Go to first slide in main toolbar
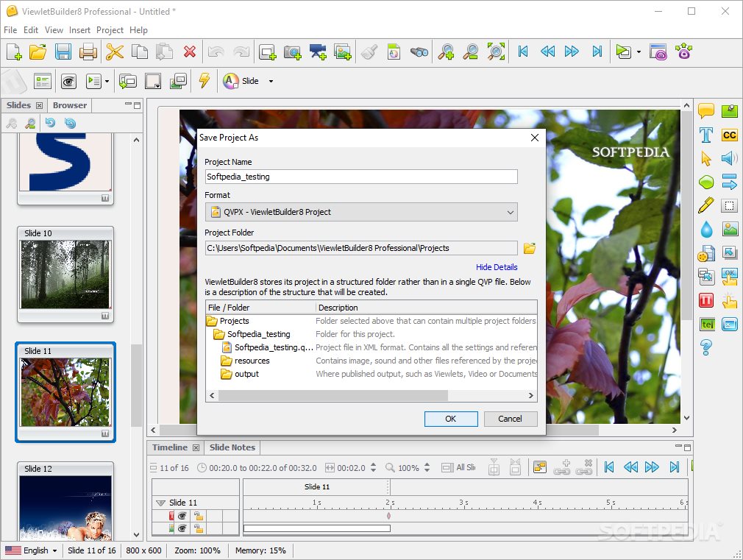 coord(522,52)
